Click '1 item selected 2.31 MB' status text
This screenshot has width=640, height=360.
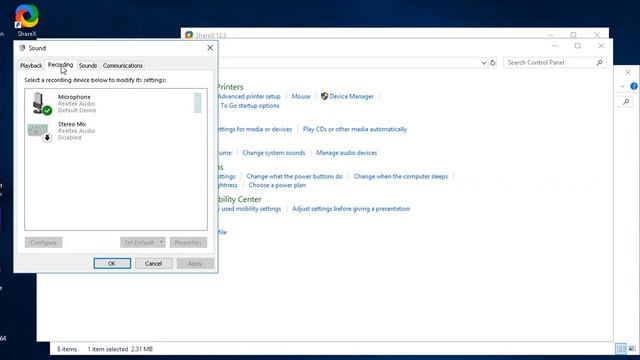(x=120, y=349)
